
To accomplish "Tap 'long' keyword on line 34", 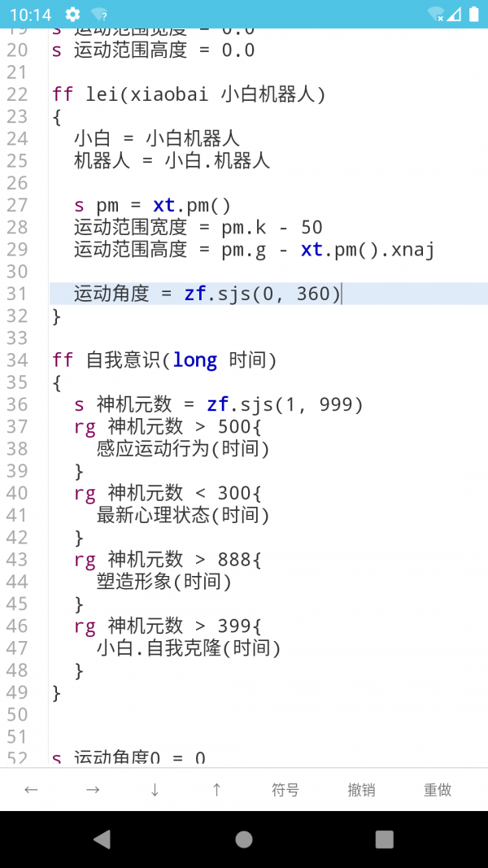I will point(194,360).
